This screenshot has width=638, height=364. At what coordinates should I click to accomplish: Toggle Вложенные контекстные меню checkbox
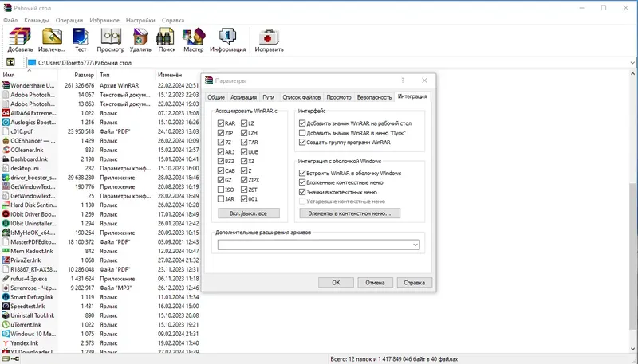[x=302, y=182]
